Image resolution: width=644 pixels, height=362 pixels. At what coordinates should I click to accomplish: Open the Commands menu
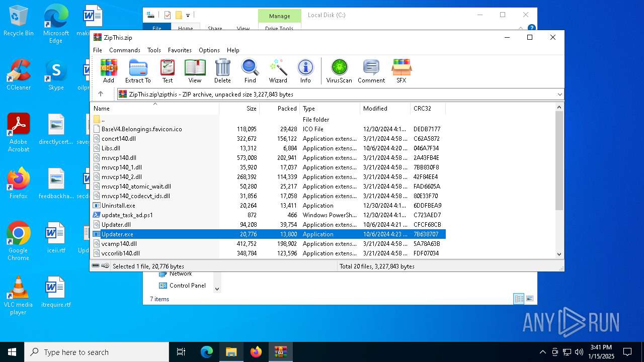(x=125, y=50)
